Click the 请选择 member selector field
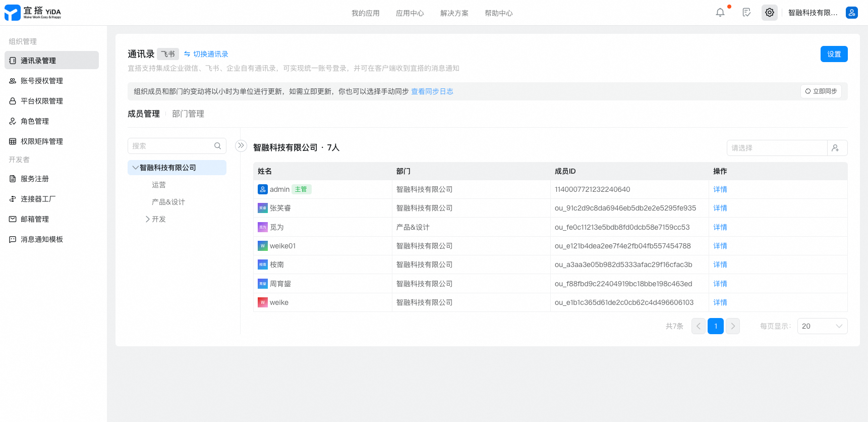 777,148
